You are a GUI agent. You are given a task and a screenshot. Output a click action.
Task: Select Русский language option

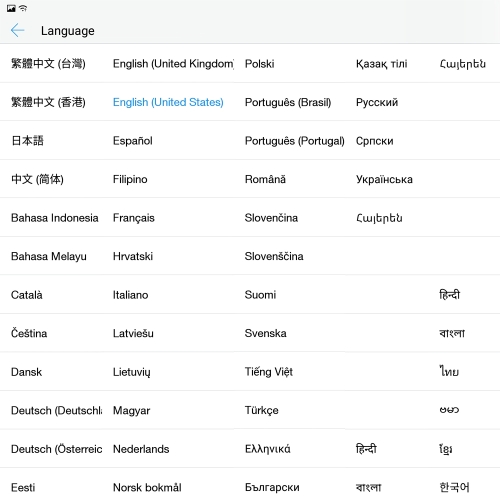(x=377, y=102)
